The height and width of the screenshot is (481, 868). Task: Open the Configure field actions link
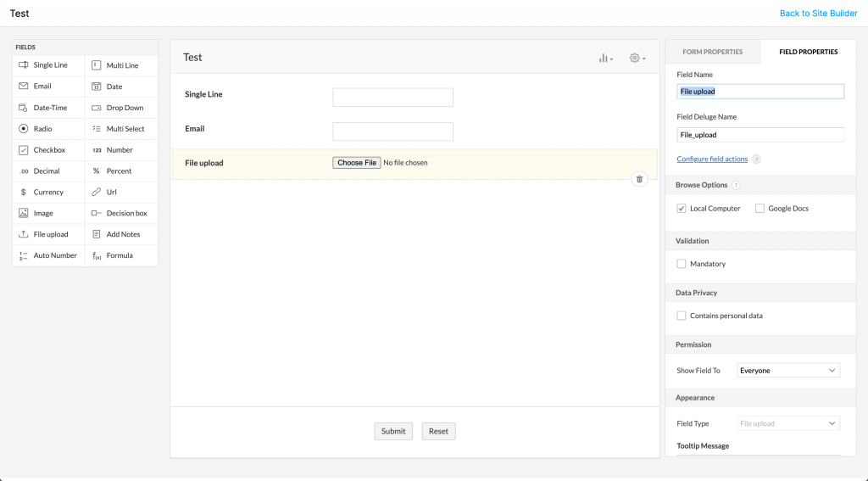[712, 159]
